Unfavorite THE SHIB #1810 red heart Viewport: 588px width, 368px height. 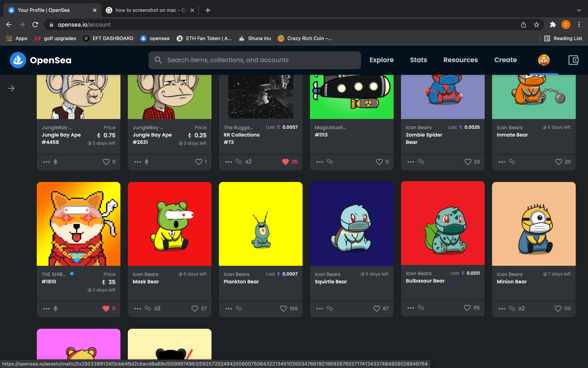[106, 309]
